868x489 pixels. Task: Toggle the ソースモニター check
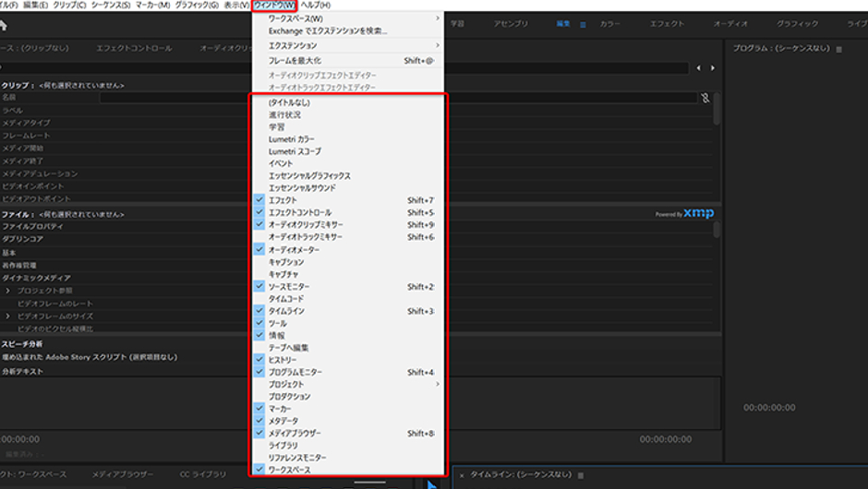point(259,286)
